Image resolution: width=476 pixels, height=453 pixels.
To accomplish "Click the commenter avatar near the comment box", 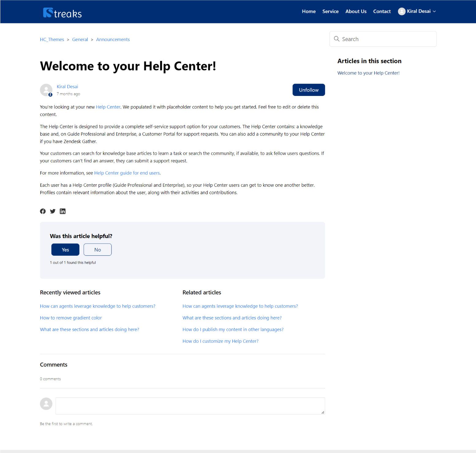I will [46, 404].
